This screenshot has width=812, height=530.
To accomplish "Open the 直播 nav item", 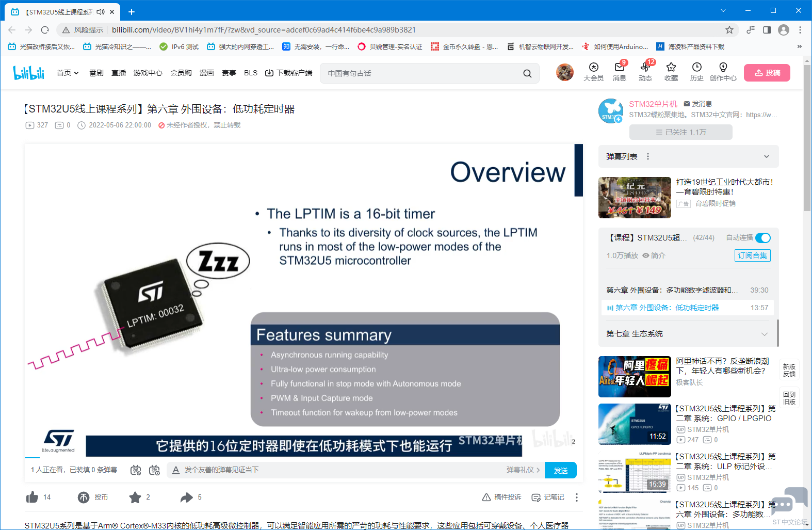I will (119, 73).
